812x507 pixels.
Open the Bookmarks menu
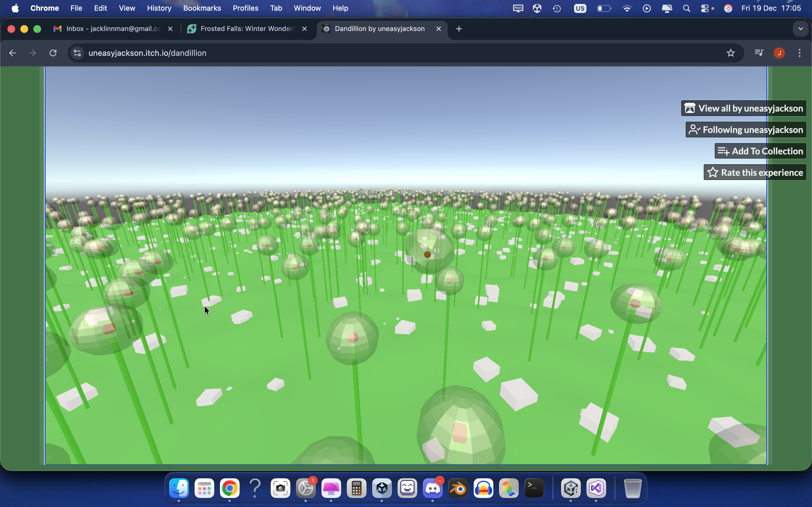pos(202,8)
